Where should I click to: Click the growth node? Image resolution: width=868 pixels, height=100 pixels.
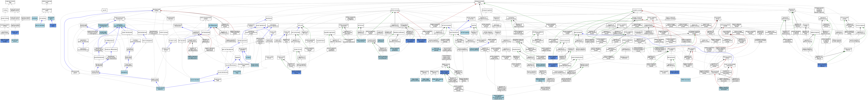point(104,10)
